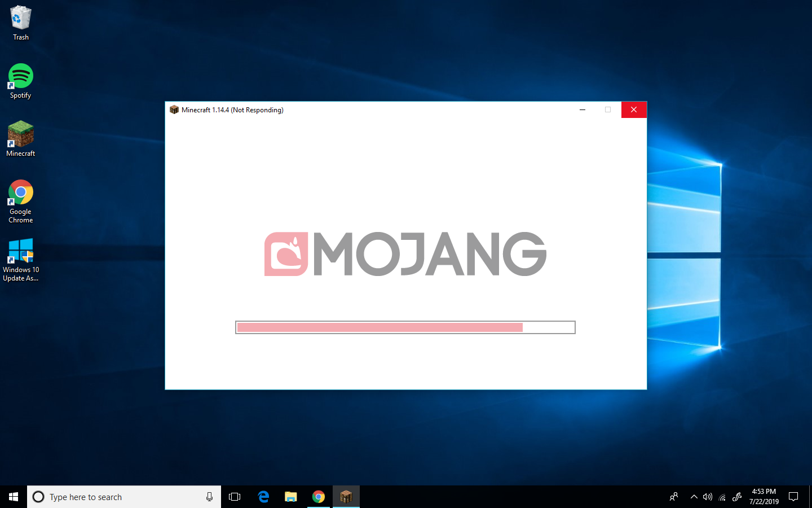Click the Show Desktop strip beside notifications

(810, 497)
